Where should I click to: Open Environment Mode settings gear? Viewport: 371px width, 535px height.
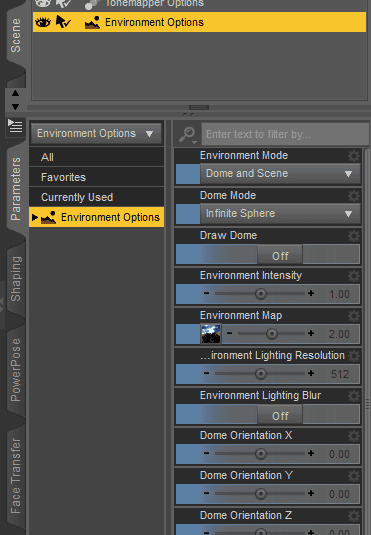[x=354, y=156]
